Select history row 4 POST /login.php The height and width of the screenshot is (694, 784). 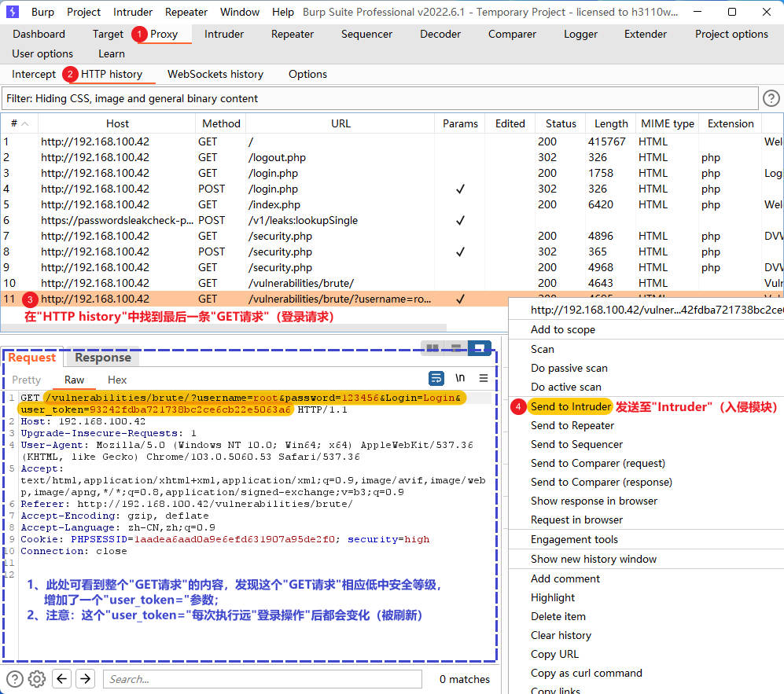click(392, 189)
